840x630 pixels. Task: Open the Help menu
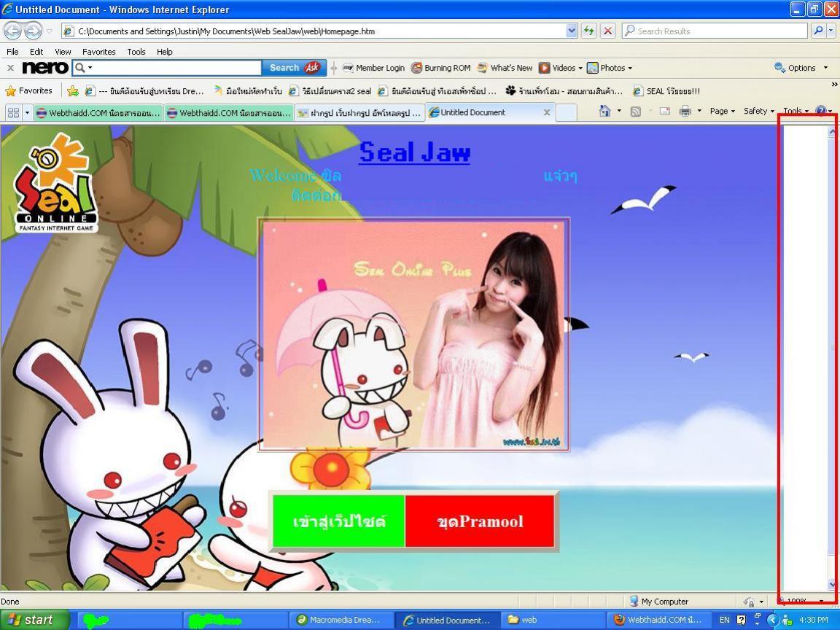pyautogui.click(x=165, y=52)
